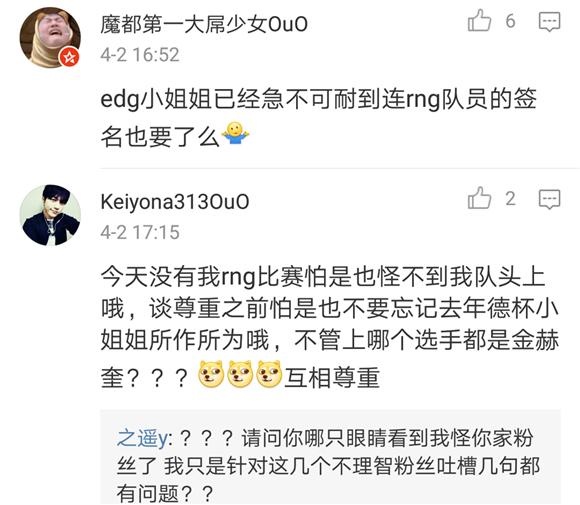The image size is (580, 505).
Task: Like the comment by Keiyona313OuO
Action: pos(479,198)
